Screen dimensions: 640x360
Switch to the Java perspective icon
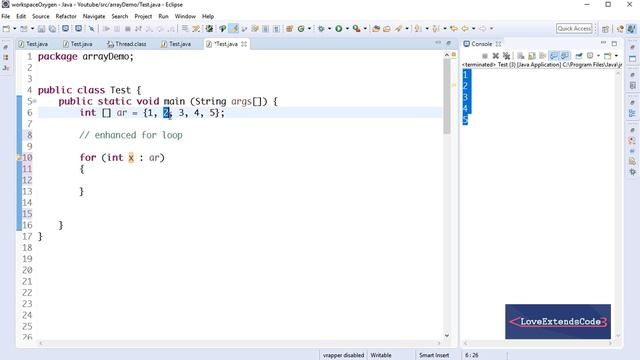click(631, 29)
